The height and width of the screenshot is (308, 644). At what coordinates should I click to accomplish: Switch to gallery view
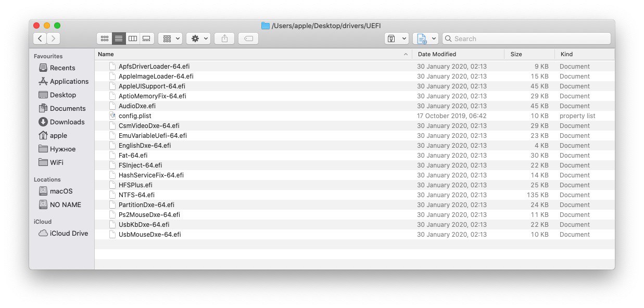[147, 38]
